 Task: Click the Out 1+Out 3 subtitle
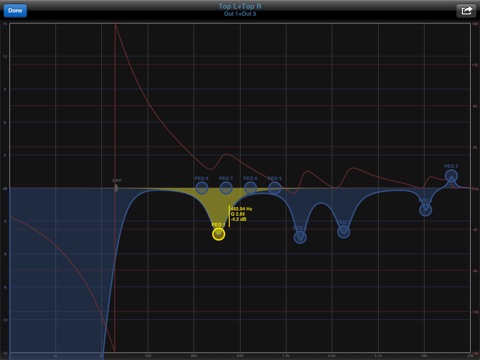[x=240, y=14]
